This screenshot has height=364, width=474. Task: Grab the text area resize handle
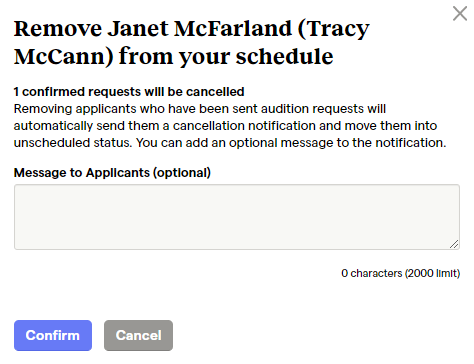click(x=454, y=244)
